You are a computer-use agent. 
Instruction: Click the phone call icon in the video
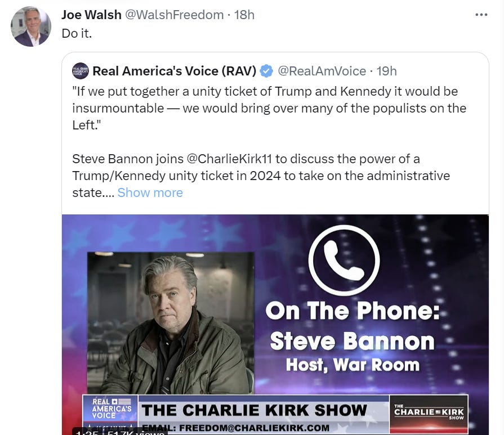coord(344,260)
